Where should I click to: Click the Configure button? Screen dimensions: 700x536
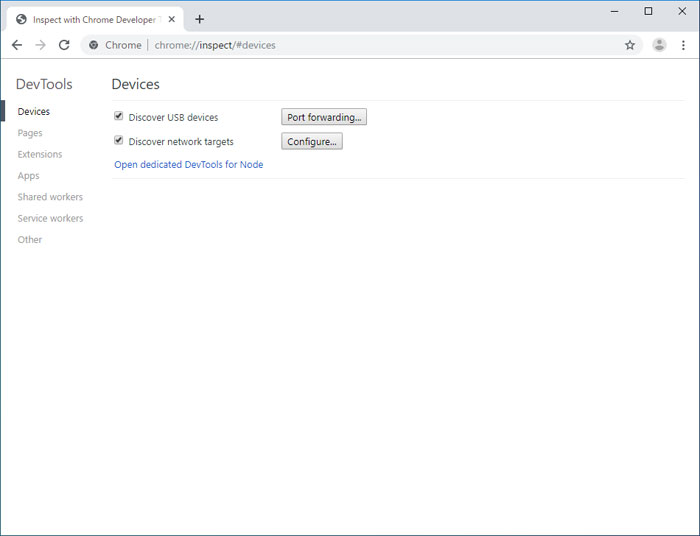coord(312,141)
